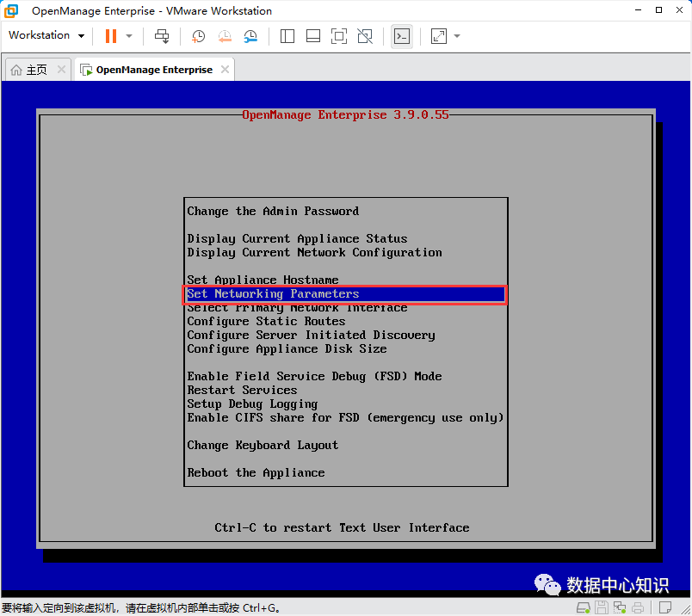Expand the power options dropdown arrow
The image size is (692, 616).
click(x=129, y=36)
